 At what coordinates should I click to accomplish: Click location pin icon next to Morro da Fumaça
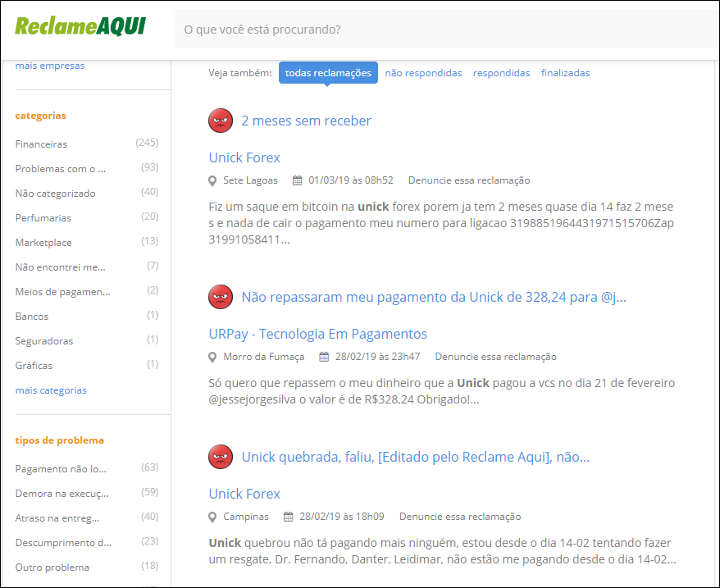[212, 358]
